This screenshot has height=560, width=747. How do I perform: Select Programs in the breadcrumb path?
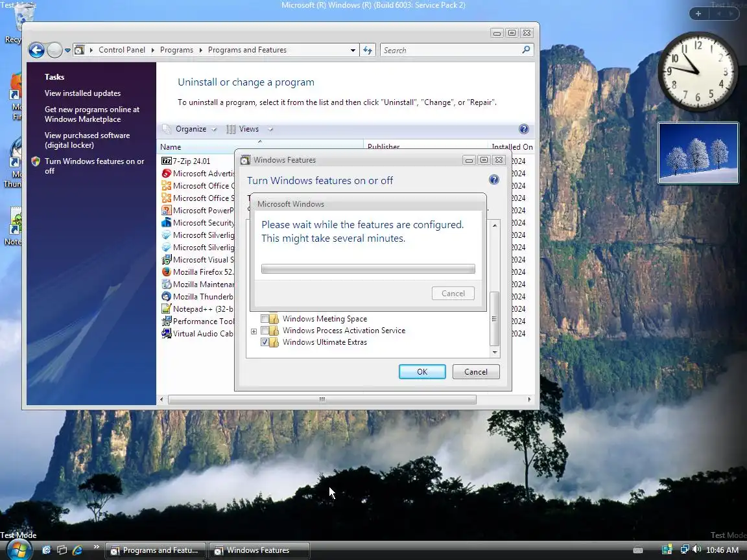176,50
